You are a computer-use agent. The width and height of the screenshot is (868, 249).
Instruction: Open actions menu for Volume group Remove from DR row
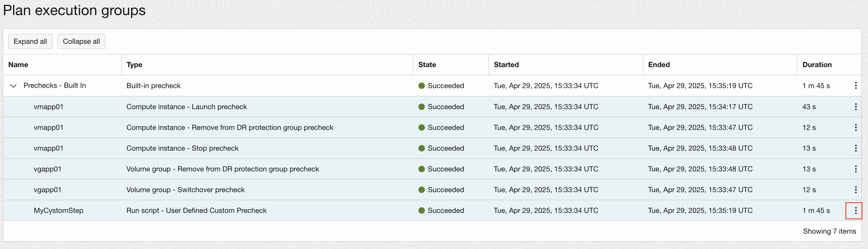tap(856, 169)
